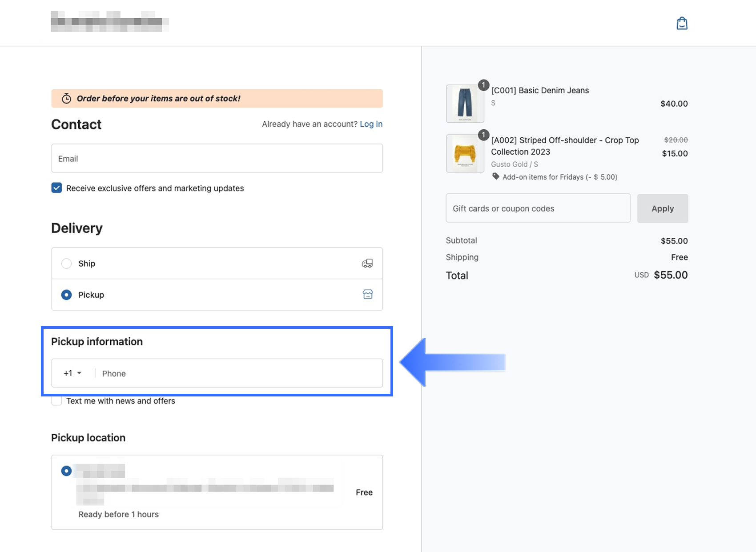Click the quantity badge on Denim Jeans
Screen dimensions: 756x552
coord(483,85)
